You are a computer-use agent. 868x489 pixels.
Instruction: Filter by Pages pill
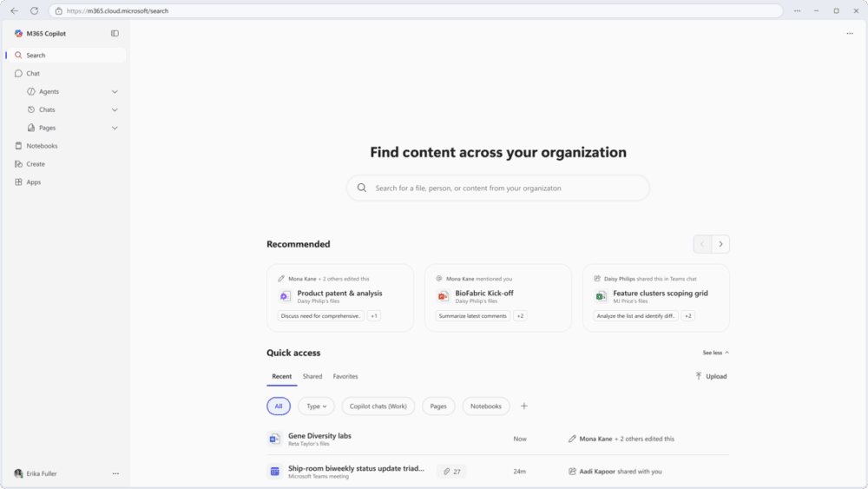click(438, 406)
